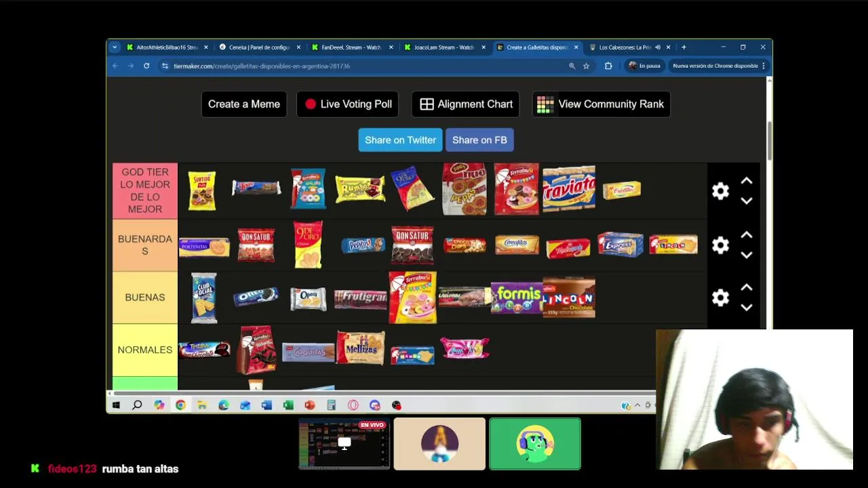The width and height of the screenshot is (868, 488).
Task: Open Windows Start menu
Action: (x=116, y=405)
